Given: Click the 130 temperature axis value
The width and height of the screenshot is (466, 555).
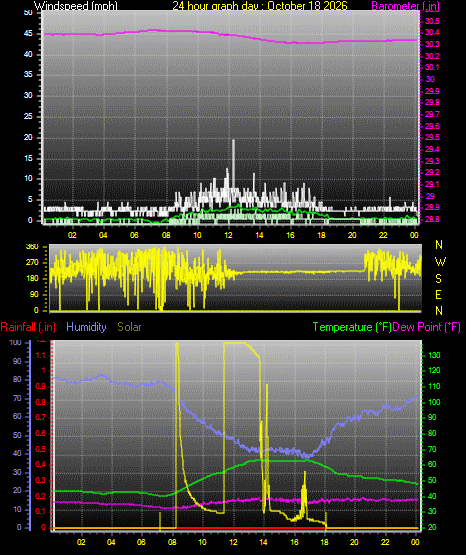Looking at the screenshot, I should (x=434, y=355).
